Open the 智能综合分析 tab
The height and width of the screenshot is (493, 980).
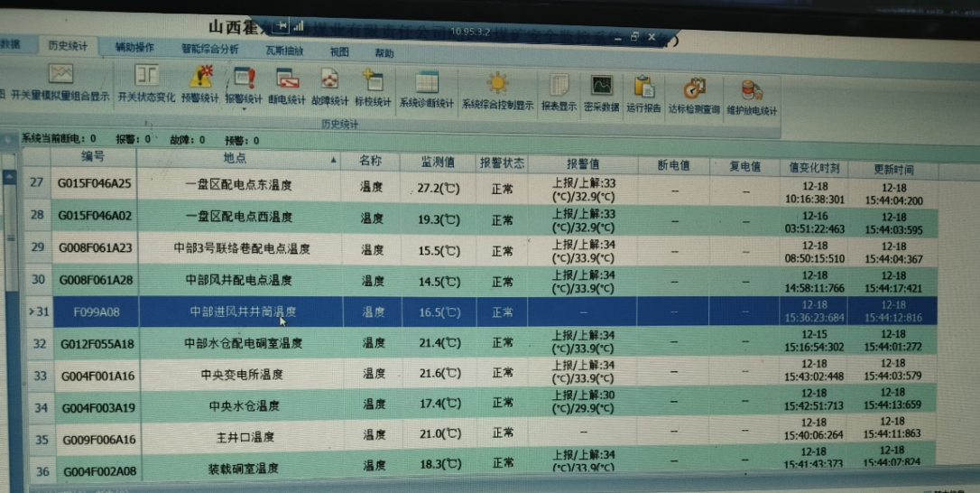pos(209,50)
